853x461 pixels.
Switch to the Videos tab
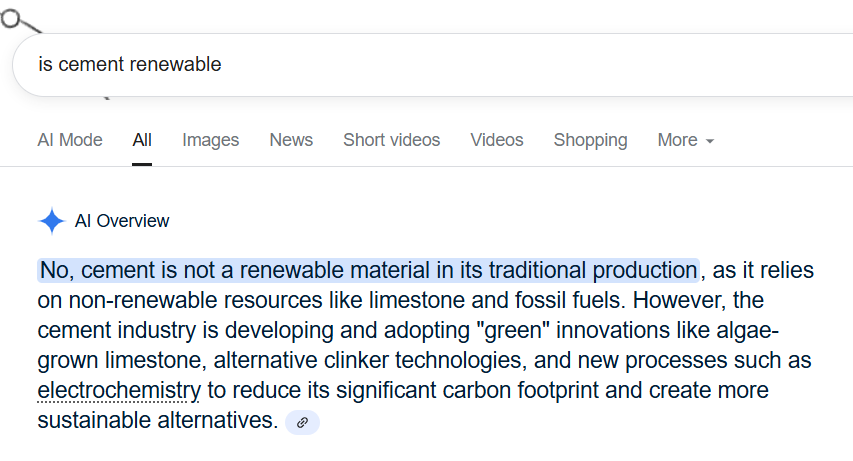(x=497, y=140)
